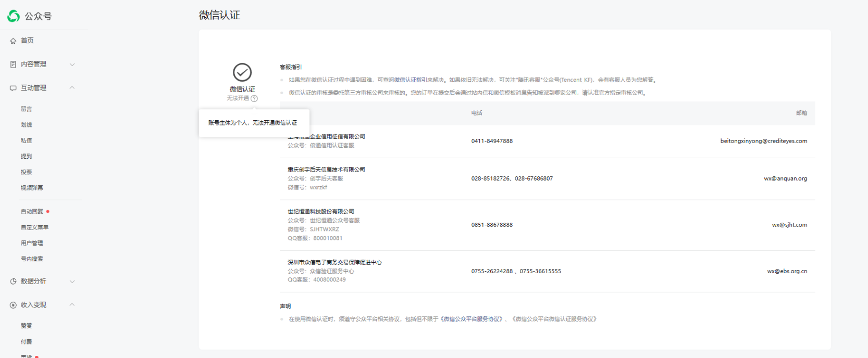The height and width of the screenshot is (358, 868).
Task: Expand the 数据分析 section chevron
Action: [x=72, y=282]
